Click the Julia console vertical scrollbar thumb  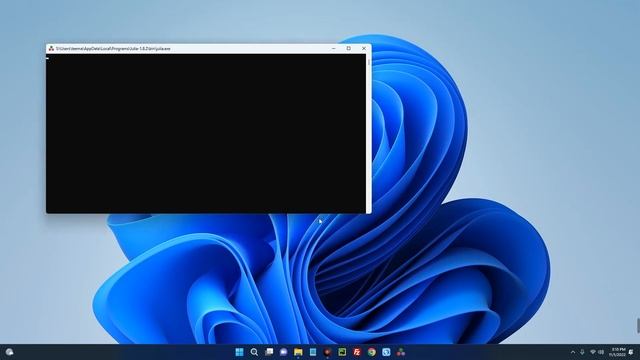(x=369, y=62)
